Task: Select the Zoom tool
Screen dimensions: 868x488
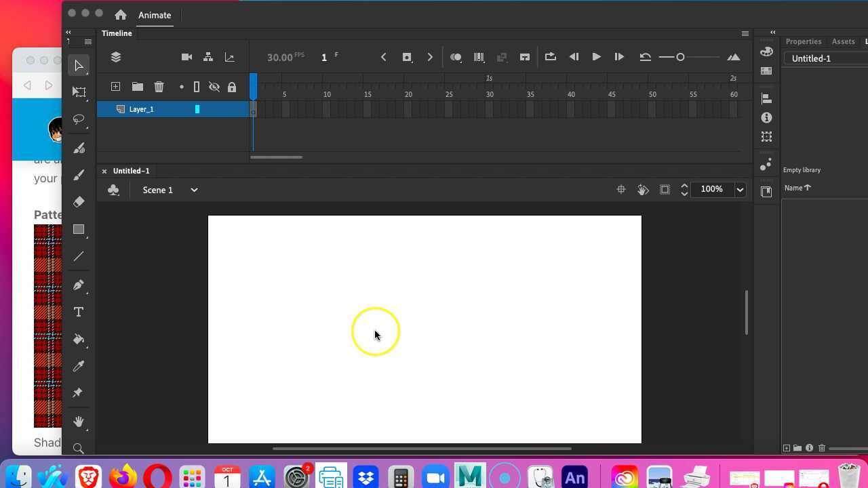Action: tap(78, 448)
